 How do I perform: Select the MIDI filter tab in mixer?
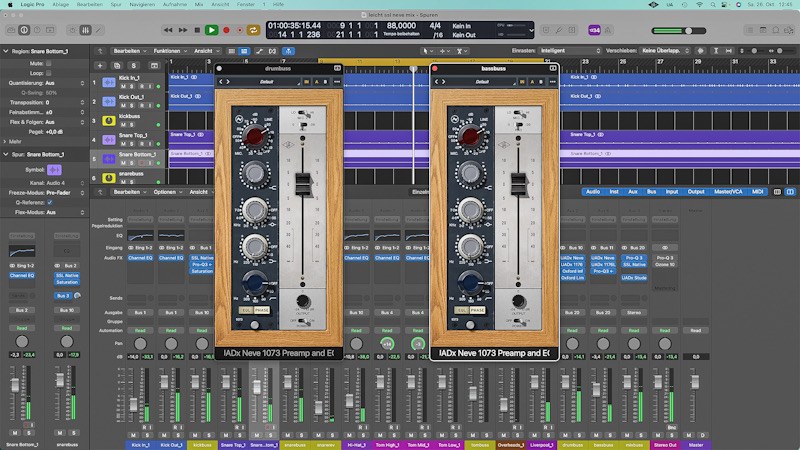[x=758, y=192]
